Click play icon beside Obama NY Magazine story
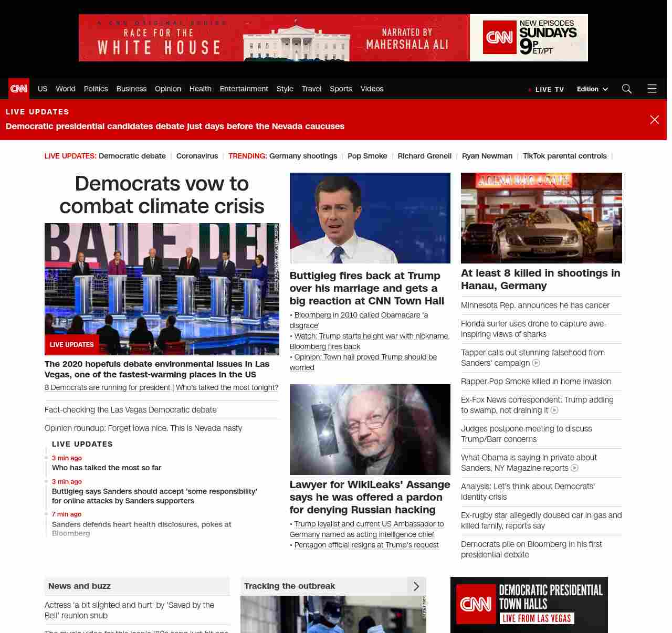 pos(574,468)
